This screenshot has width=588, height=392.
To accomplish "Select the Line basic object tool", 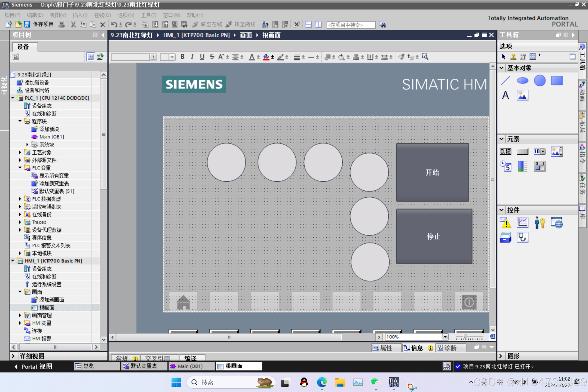I will pos(506,81).
